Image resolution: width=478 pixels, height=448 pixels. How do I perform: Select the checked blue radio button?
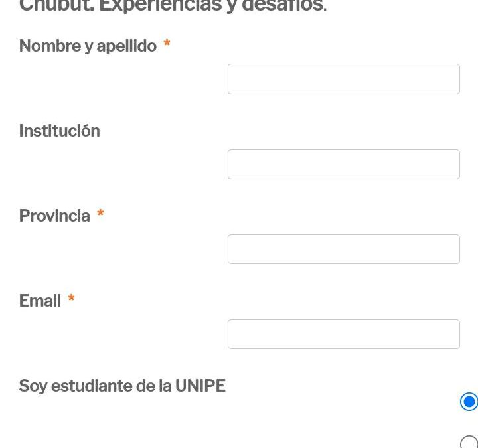point(469,402)
